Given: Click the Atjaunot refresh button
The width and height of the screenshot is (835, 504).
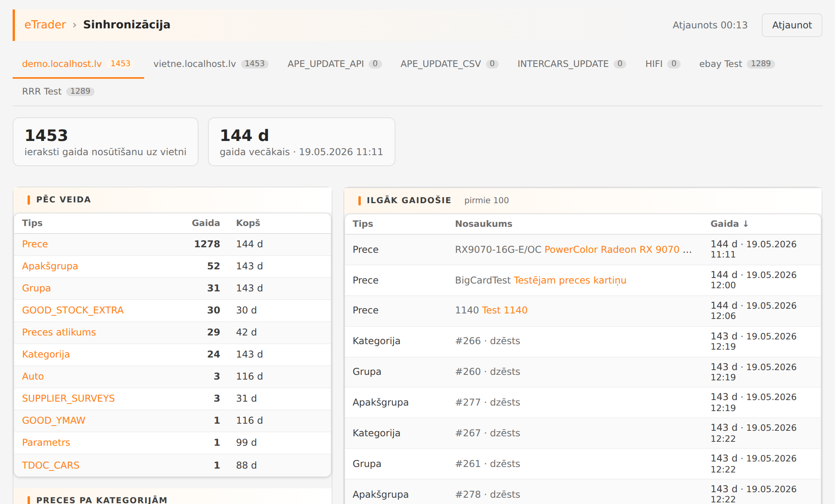Looking at the screenshot, I should tap(792, 25).
